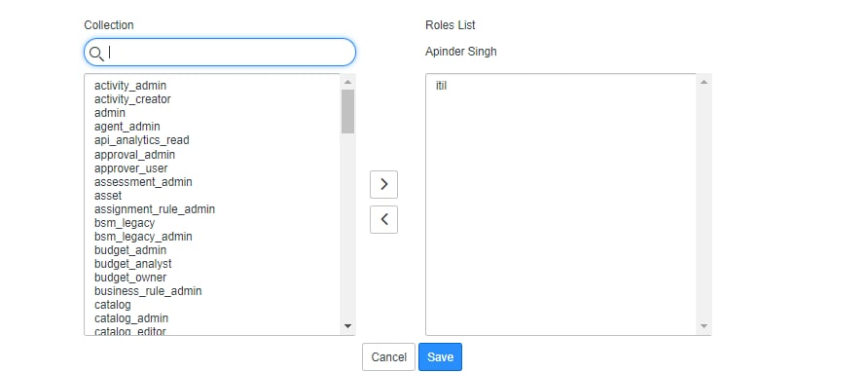The width and height of the screenshot is (868, 372).
Task: Choose the catalog_admin role entry
Action: click(131, 318)
